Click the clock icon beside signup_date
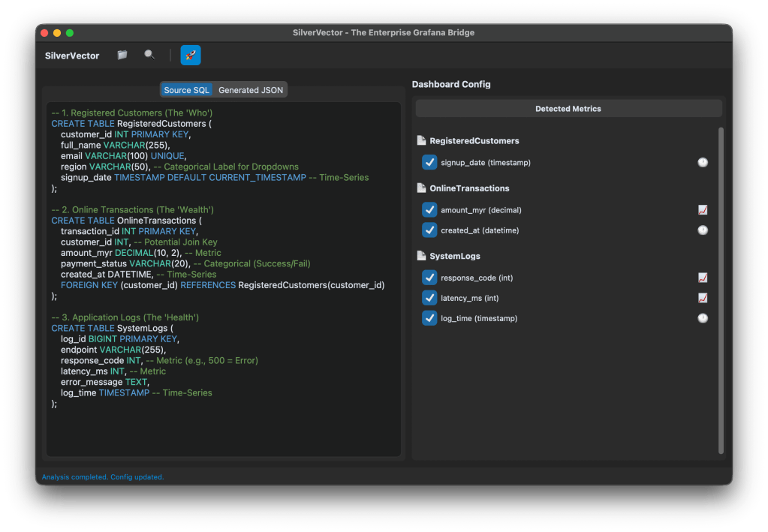 click(x=703, y=162)
